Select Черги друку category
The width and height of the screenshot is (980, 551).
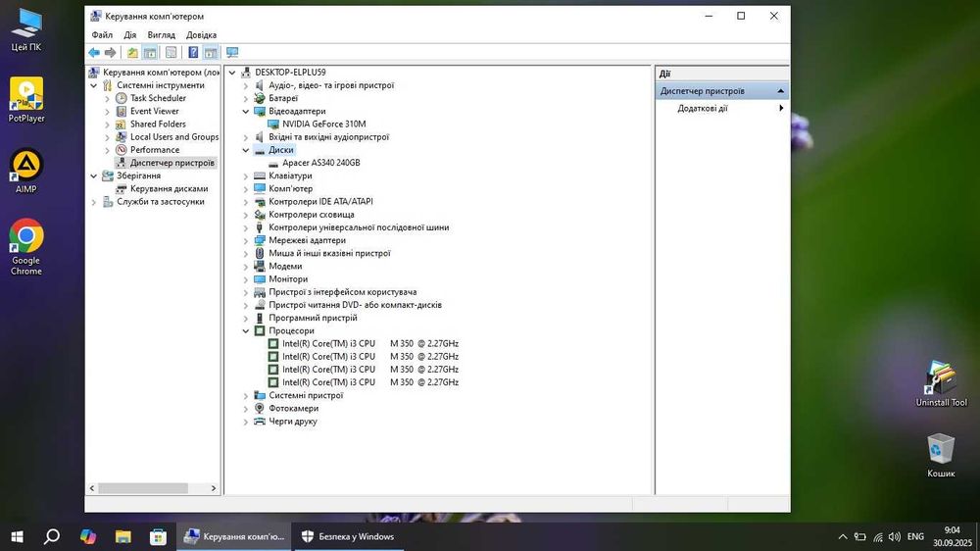tap(292, 422)
